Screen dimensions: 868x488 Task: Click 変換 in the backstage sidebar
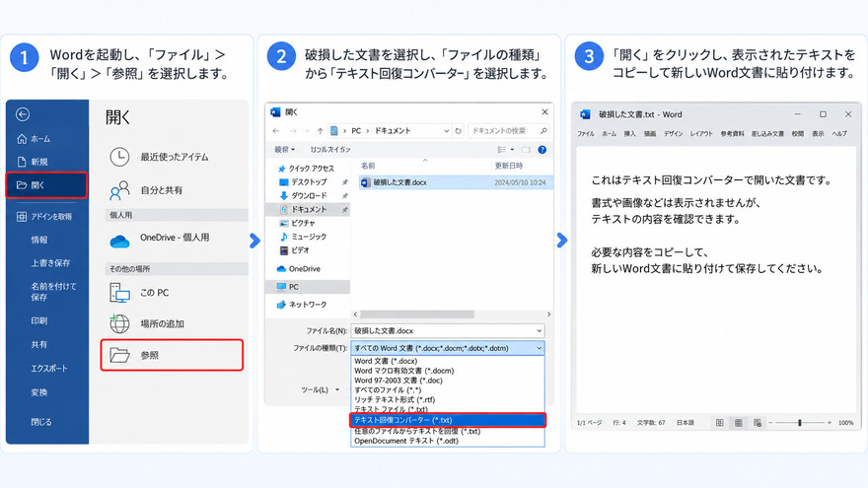point(39,392)
